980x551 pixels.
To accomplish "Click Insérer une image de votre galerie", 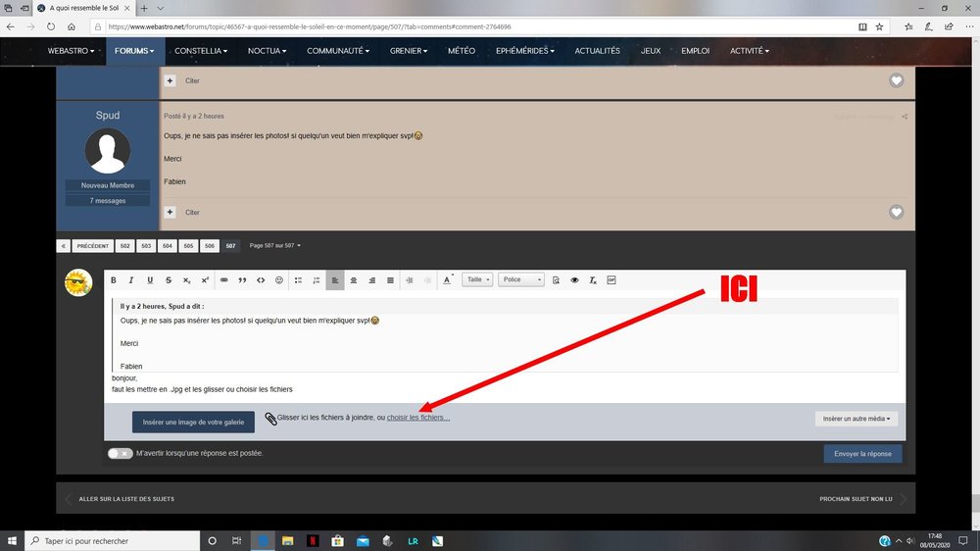I will [193, 423].
